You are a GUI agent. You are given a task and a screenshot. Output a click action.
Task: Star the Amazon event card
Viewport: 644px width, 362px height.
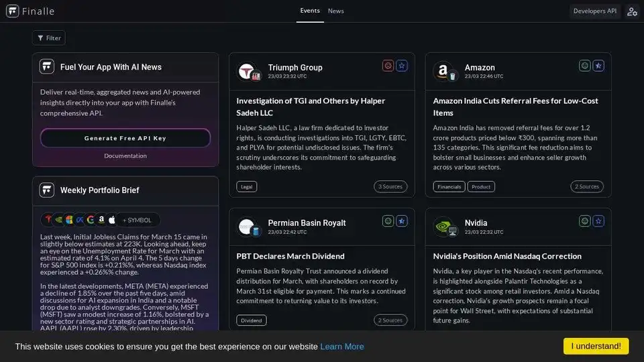point(598,66)
